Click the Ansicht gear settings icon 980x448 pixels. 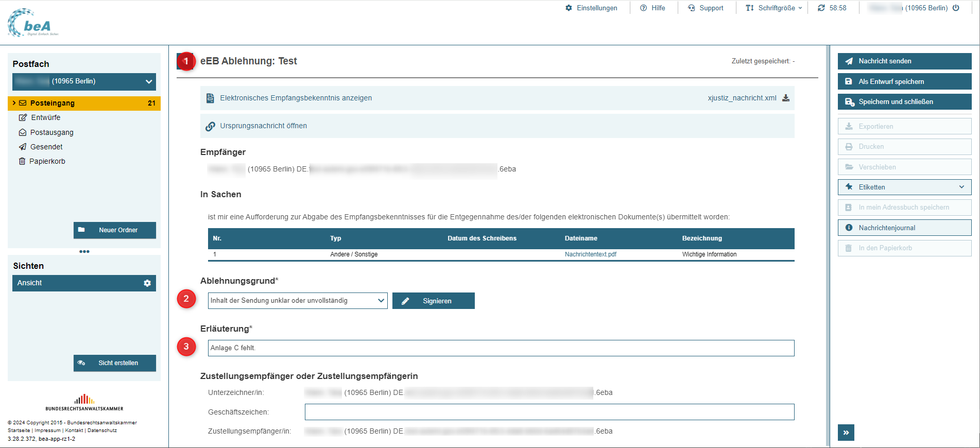click(x=147, y=283)
